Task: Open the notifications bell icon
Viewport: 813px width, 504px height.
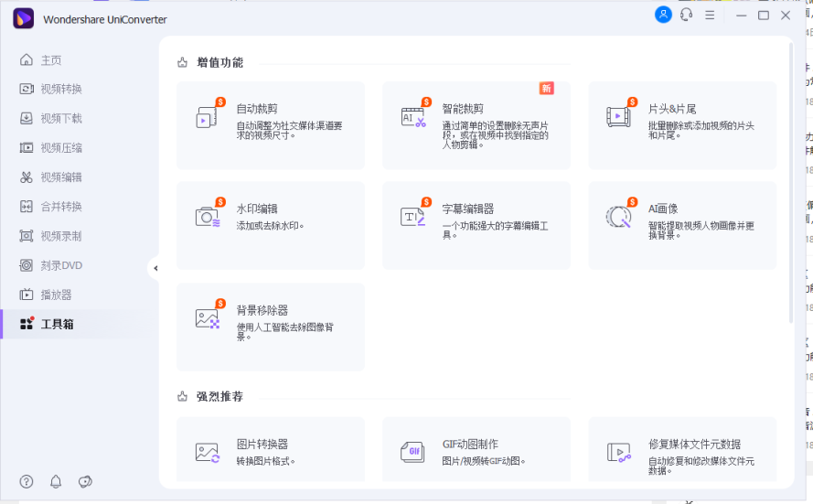Action: (x=56, y=482)
